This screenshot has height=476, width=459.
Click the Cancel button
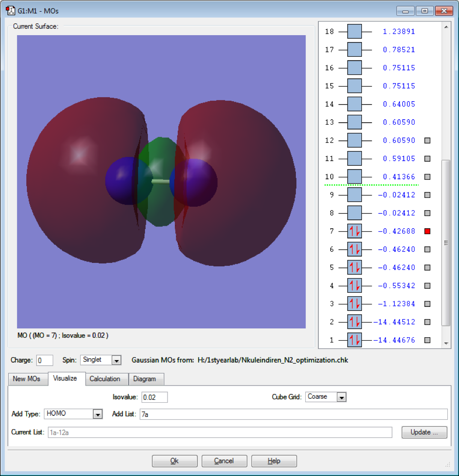click(x=224, y=461)
